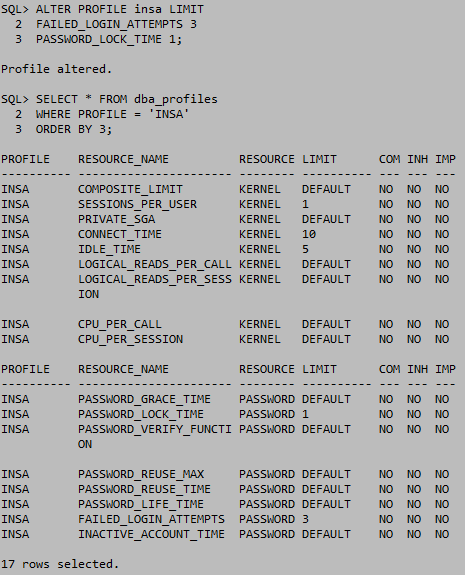Viewport: 465px width, 575px height.
Task: Click the limit value 10 for CONNECT_TIME
Action: tap(309, 234)
